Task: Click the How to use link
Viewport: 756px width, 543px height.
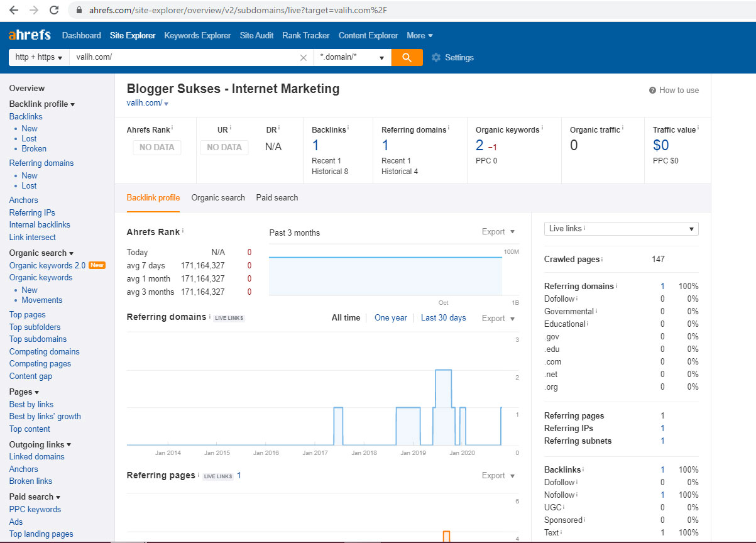Action: pos(679,90)
